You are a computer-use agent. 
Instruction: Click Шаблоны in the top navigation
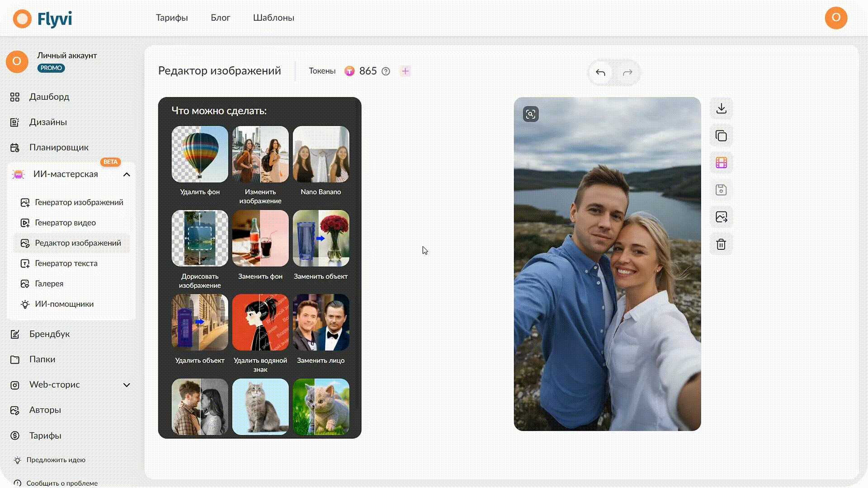274,18
